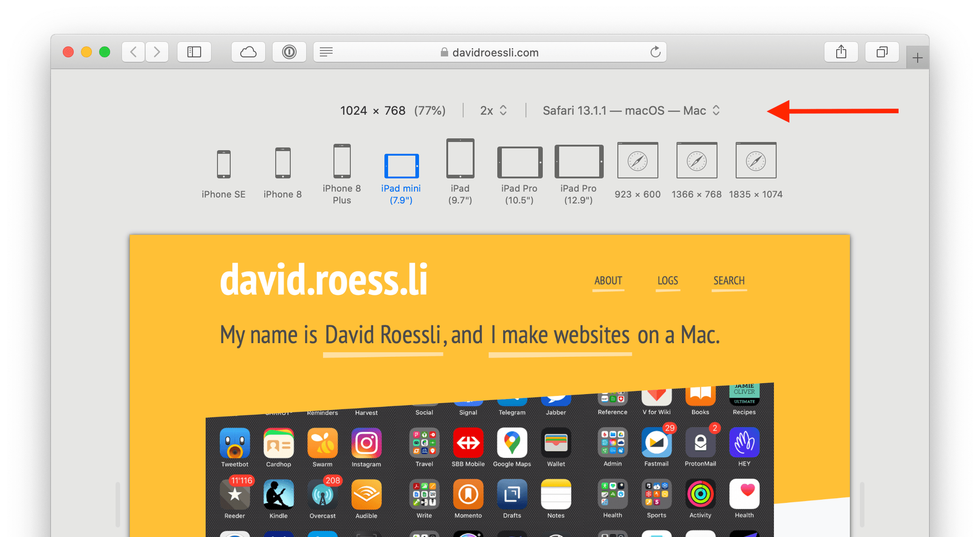Screen dimensions: 980x537
Task: Click the ProtonMail app icon in photo
Action: 700,442
